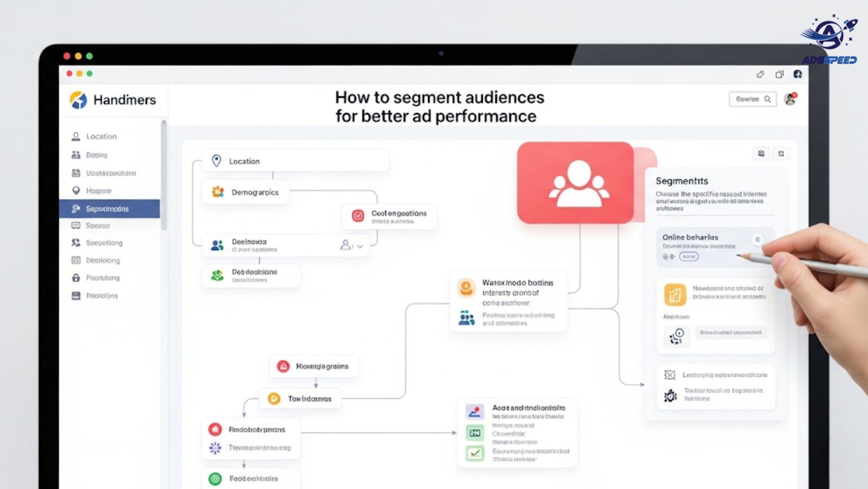868x489 pixels.
Task: Click the sidebar vertical scrollbar
Action: (164, 175)
